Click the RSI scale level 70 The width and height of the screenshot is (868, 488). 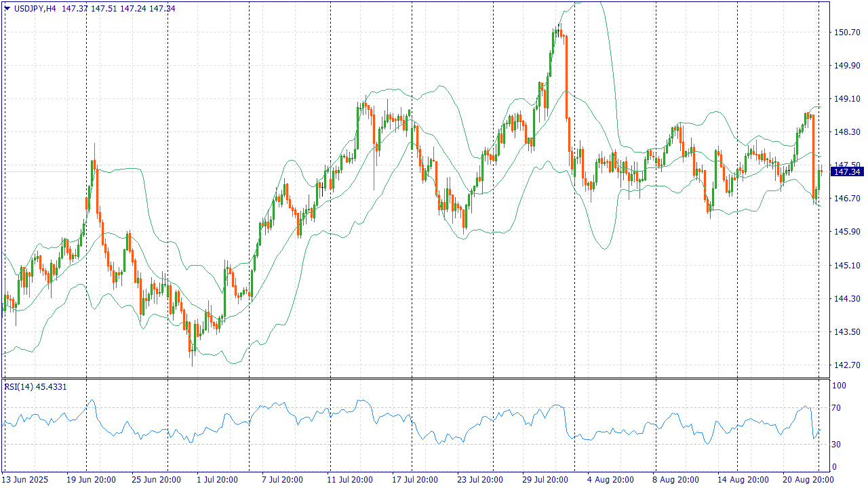pos(837,408)
